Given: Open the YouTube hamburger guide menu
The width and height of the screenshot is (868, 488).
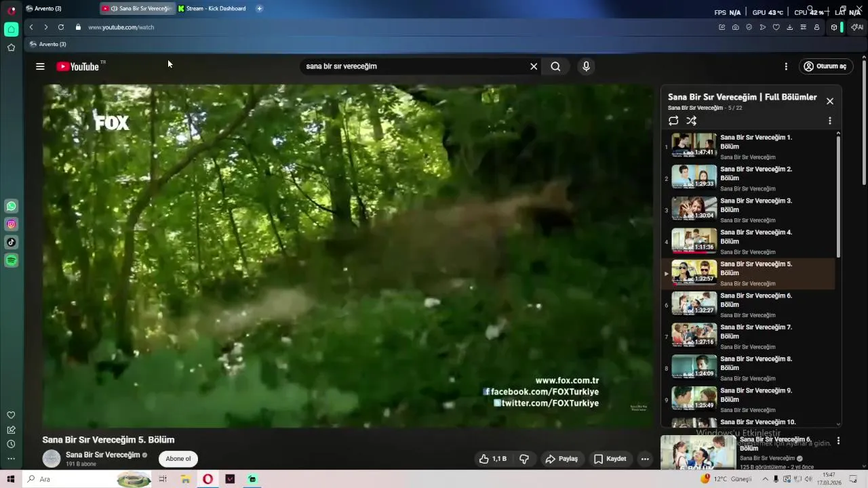Looking at the screenshot, I should (x=40, y=66).
